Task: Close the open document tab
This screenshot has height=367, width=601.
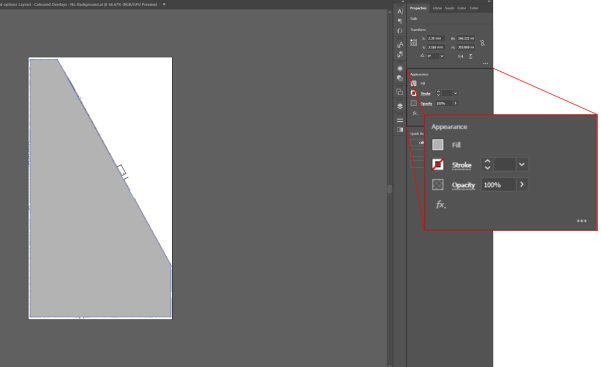Action: 164,4
